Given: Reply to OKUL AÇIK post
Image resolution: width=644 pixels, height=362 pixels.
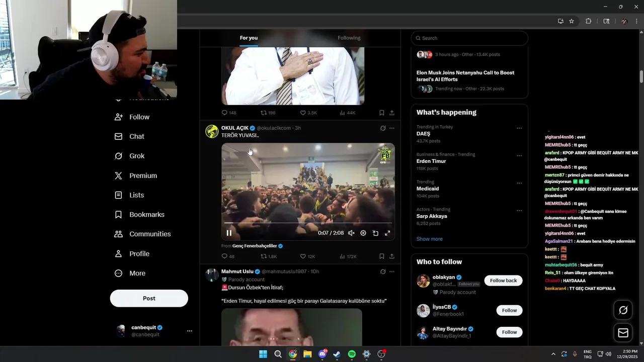Looking at the screenshot, I should pos(228,256).
